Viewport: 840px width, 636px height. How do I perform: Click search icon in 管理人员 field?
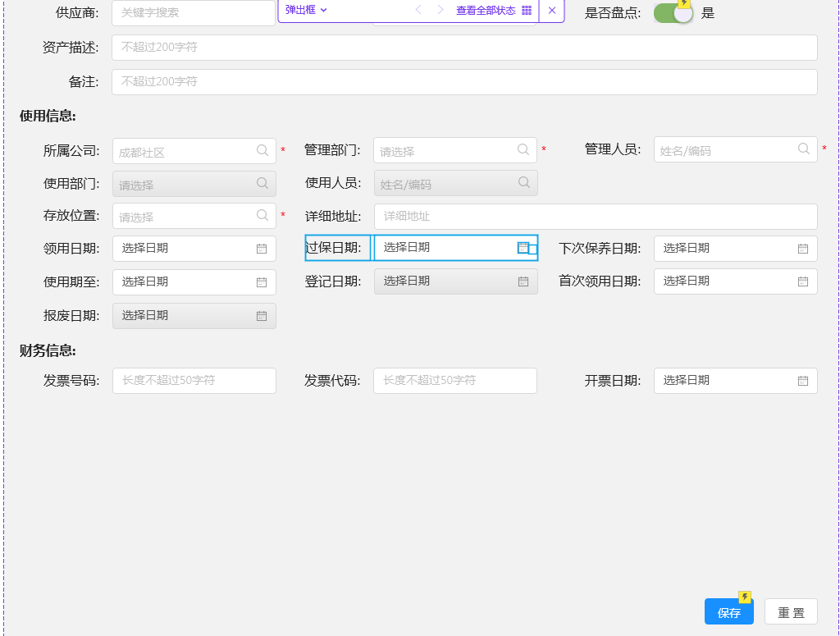804,149
